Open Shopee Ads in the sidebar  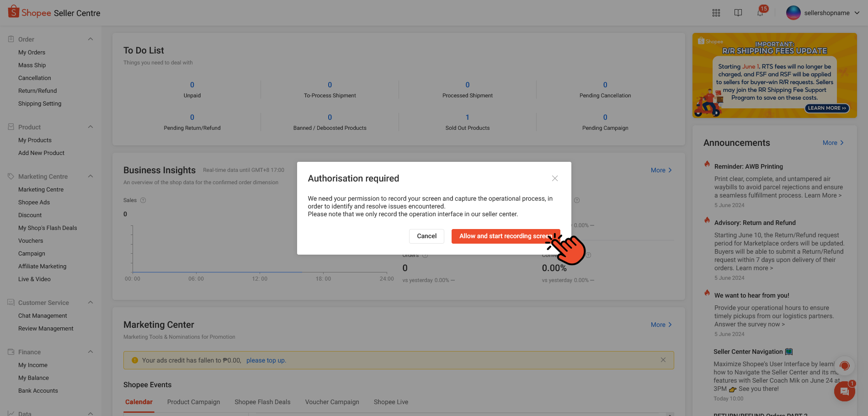(x=34, y=202)
